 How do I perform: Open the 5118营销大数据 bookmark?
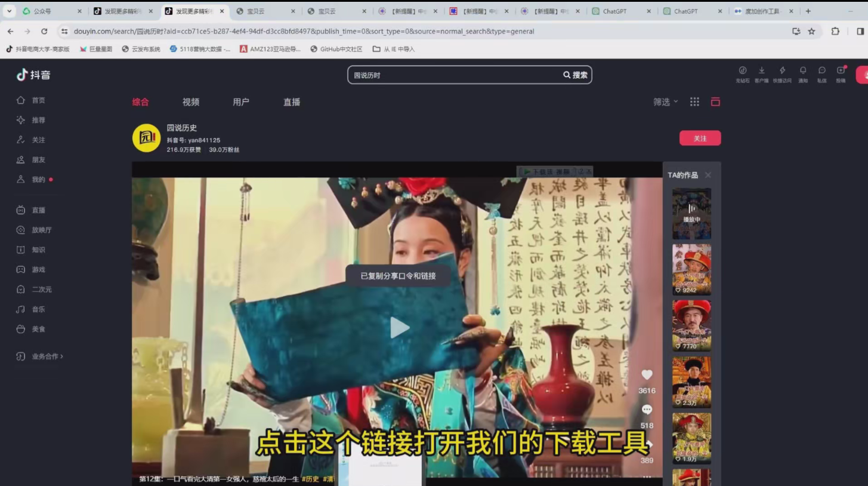point(200,49)
